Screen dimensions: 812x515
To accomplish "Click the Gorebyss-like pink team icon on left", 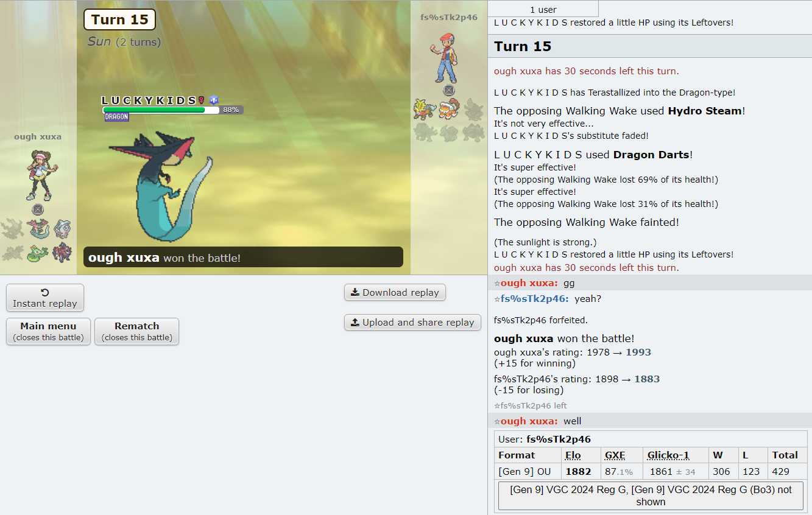I will (x=62, y=229).
